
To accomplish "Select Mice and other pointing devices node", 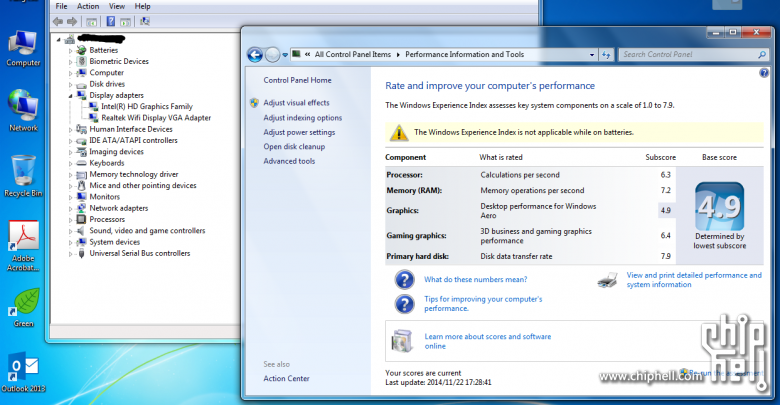I will click(x=143, y=186).
